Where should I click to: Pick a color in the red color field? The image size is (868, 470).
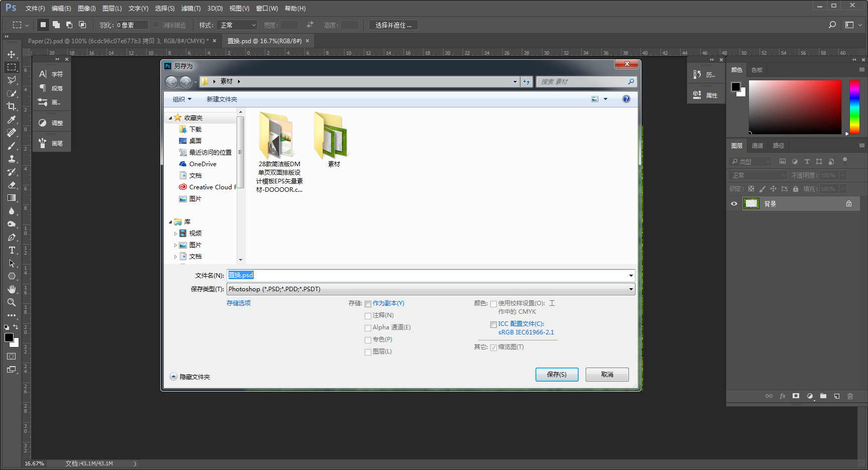click(x=795, y=107)
